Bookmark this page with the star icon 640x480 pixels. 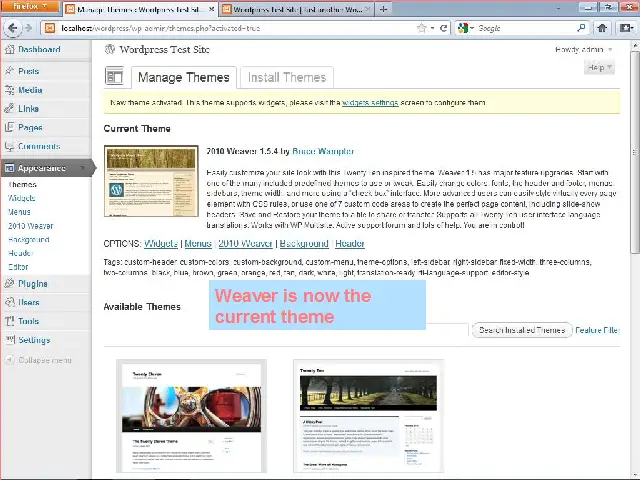(x=421, y=28)
